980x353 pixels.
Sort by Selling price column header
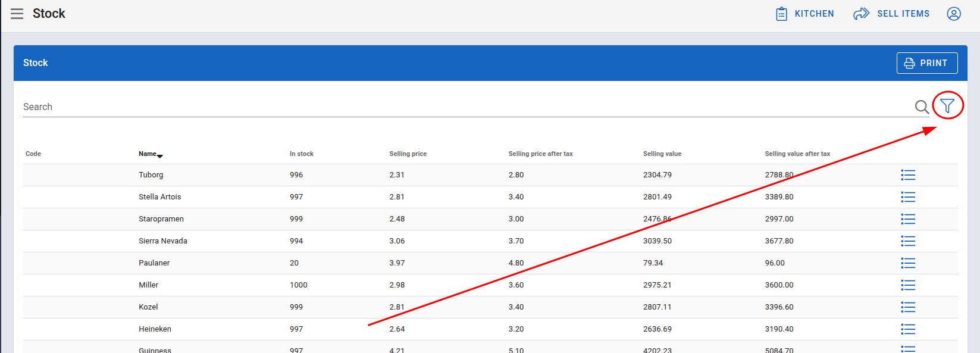pos(408,154)
